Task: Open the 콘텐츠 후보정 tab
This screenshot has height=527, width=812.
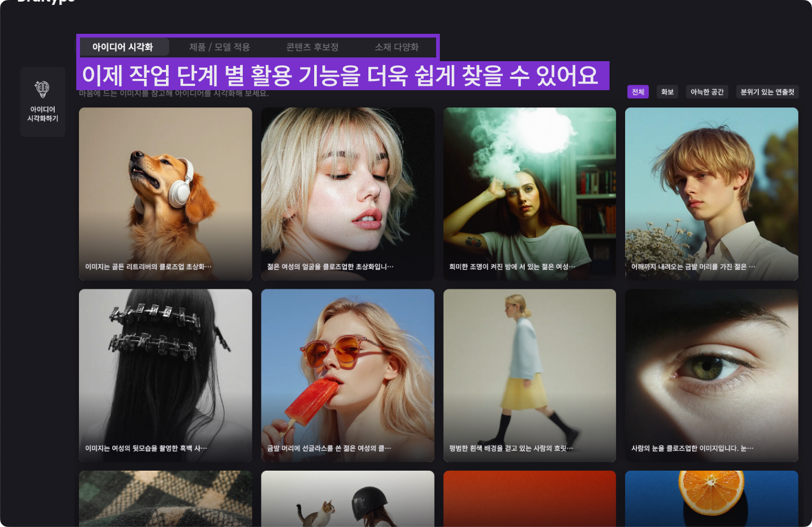Action: coord(312,47)
